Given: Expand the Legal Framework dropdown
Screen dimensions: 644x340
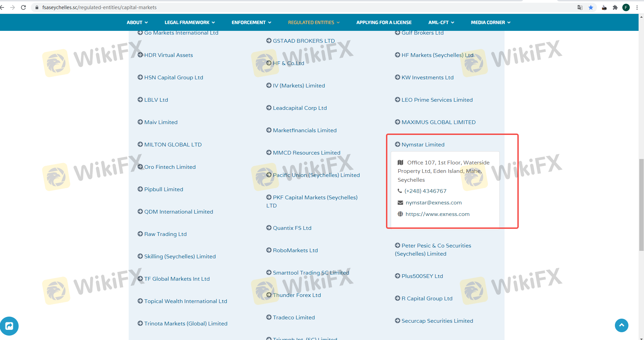Looking at the screenshot, I should click(190, 22).
